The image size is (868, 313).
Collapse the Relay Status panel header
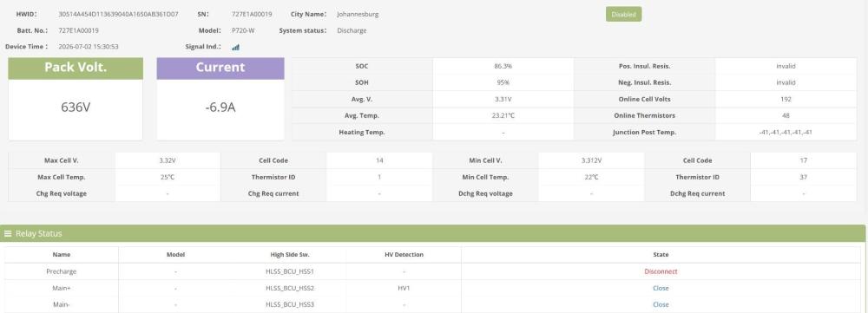432,233
